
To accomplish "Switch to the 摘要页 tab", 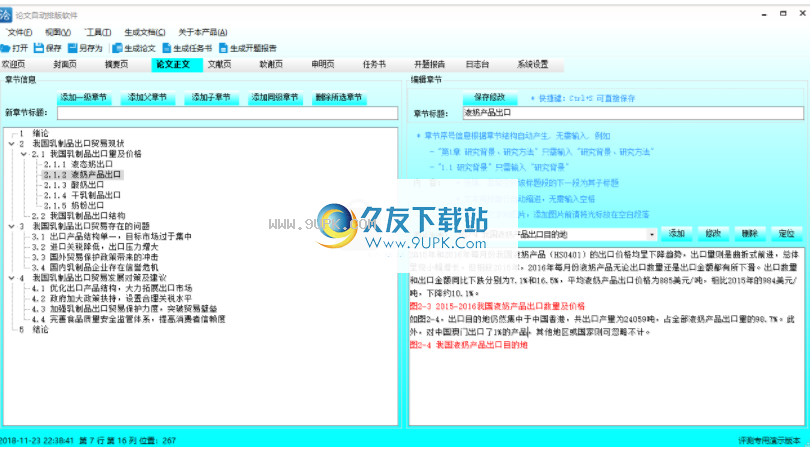I will tap(117, 65).
